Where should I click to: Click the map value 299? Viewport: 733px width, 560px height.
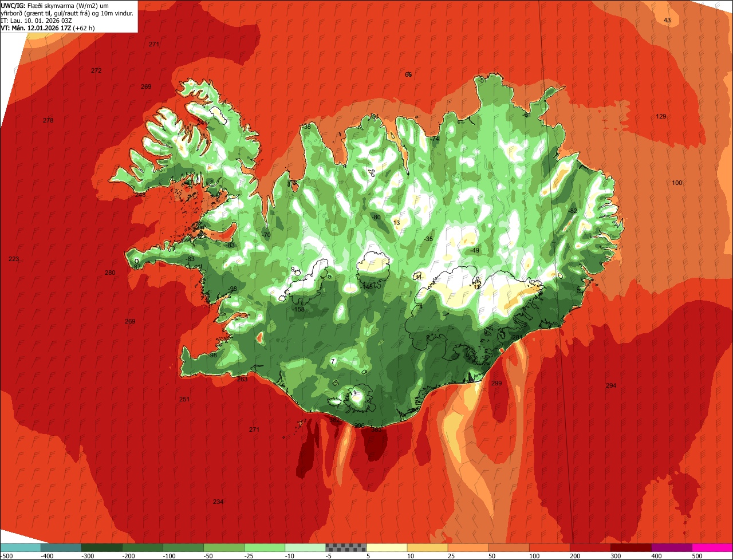click(496, 383)
